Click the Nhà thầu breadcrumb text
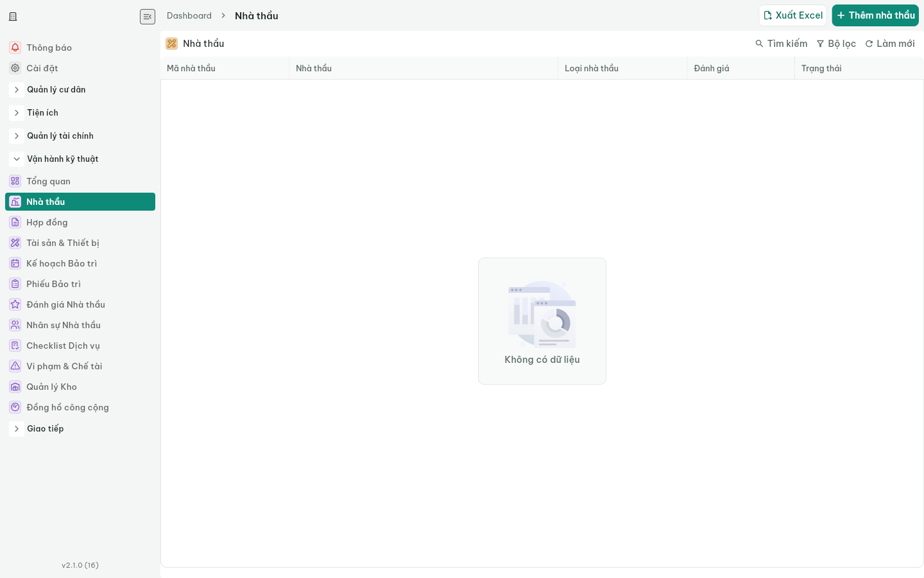This screenshot has height=578, width=924. [x=257, y=15]
